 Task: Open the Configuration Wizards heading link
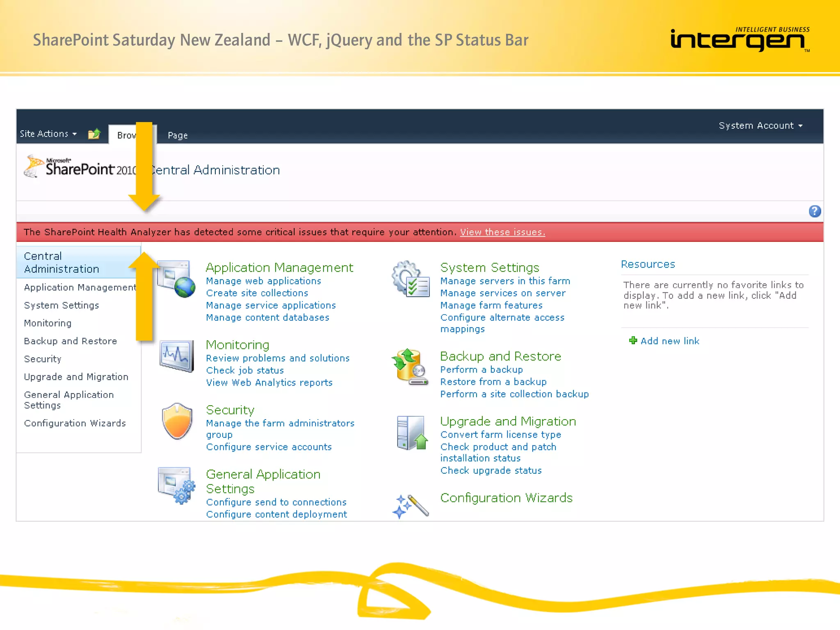click(x=507, y=498)
